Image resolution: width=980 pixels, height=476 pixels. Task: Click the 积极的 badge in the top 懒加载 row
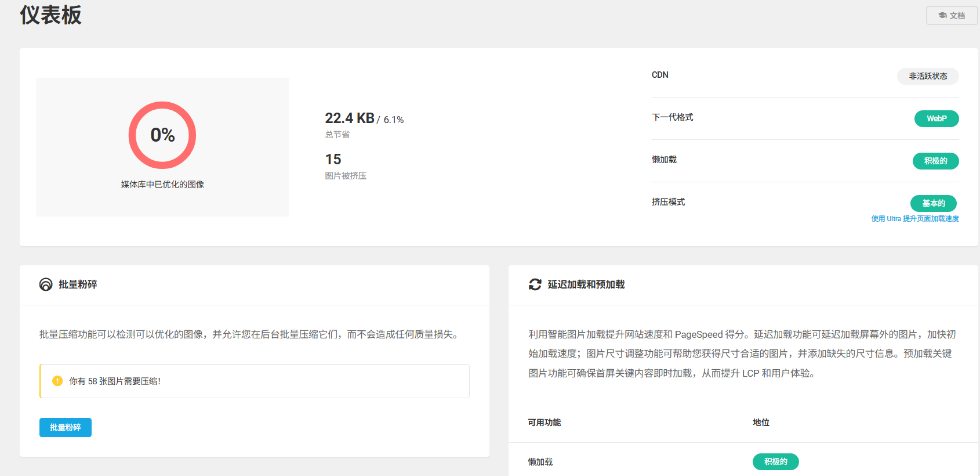click(935, 161)
